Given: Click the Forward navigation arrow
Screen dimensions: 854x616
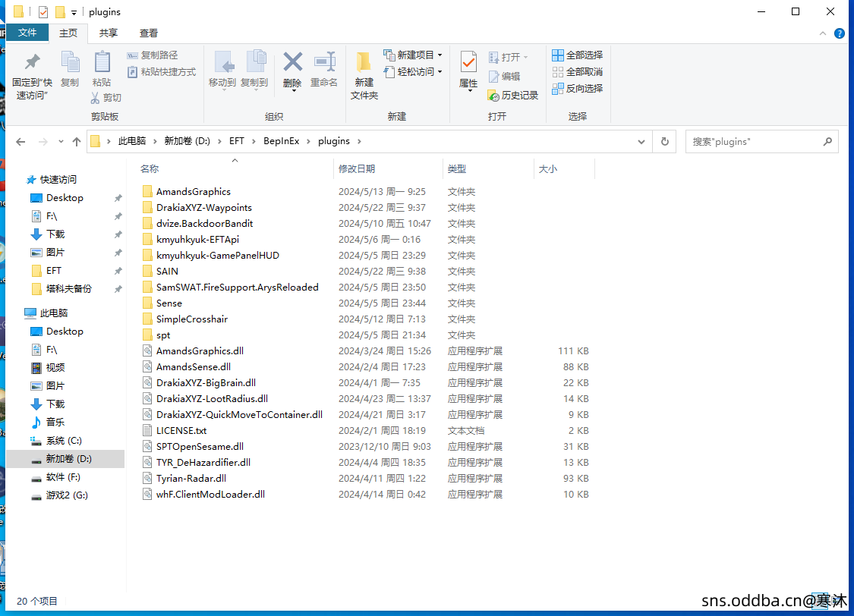Looking at the screenshot, I should click(x=43, y=142).
